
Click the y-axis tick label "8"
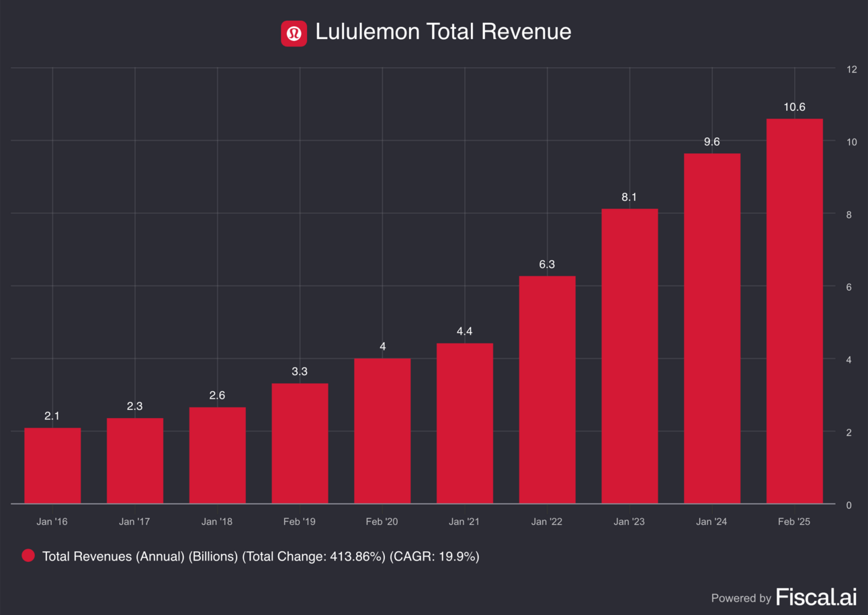click(850, 215)
